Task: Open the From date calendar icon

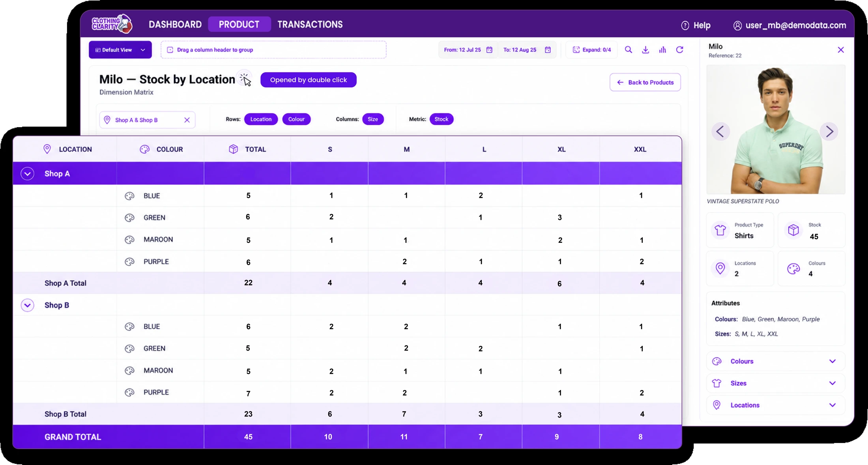Action: [x=489, y=50]
